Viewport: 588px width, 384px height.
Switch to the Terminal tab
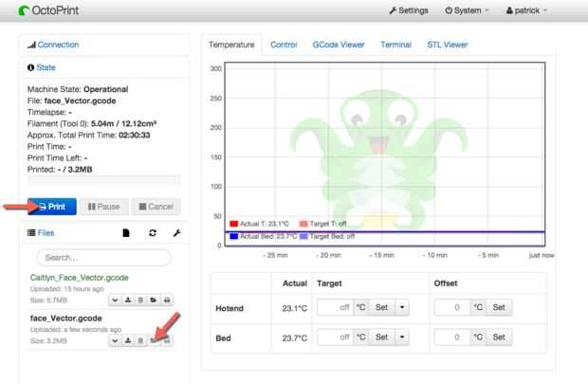[x=395, y=45]
